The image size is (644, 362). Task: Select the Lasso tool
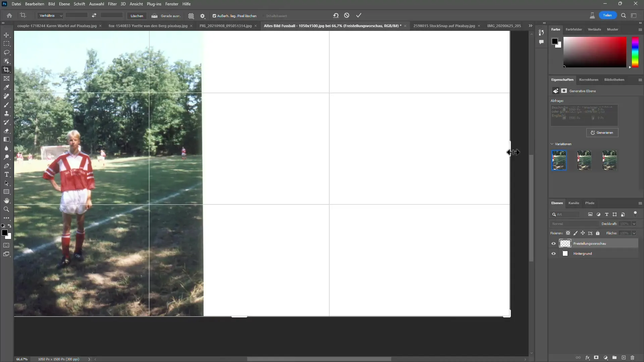pos(6,52)
